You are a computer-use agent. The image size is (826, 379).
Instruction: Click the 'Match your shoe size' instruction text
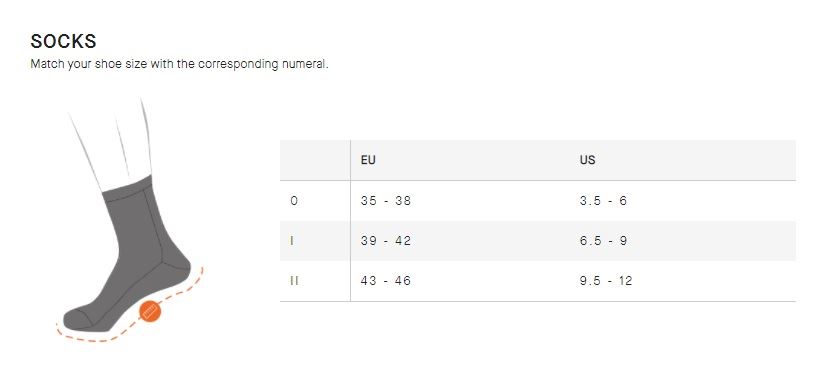click(179, 64)
